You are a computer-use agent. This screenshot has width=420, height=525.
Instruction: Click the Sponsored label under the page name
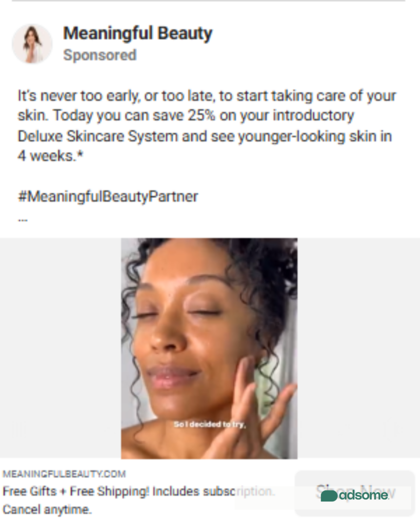[100, 55]
